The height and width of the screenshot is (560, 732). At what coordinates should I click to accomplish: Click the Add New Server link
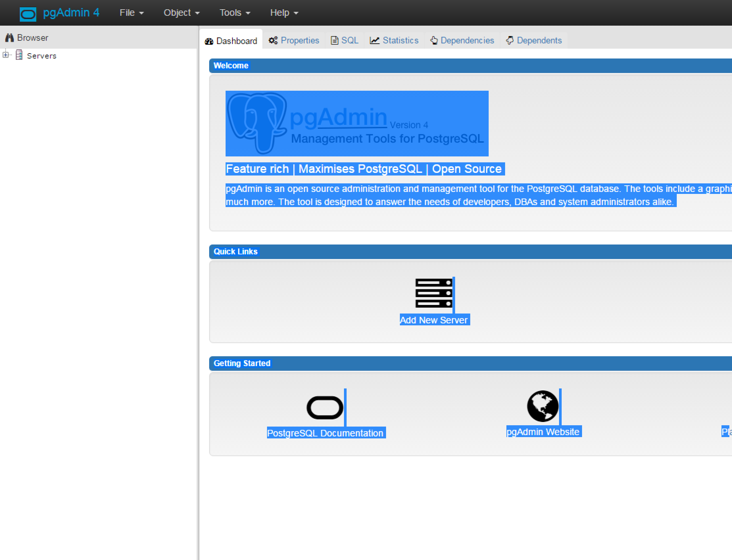(x=433, y=320)
